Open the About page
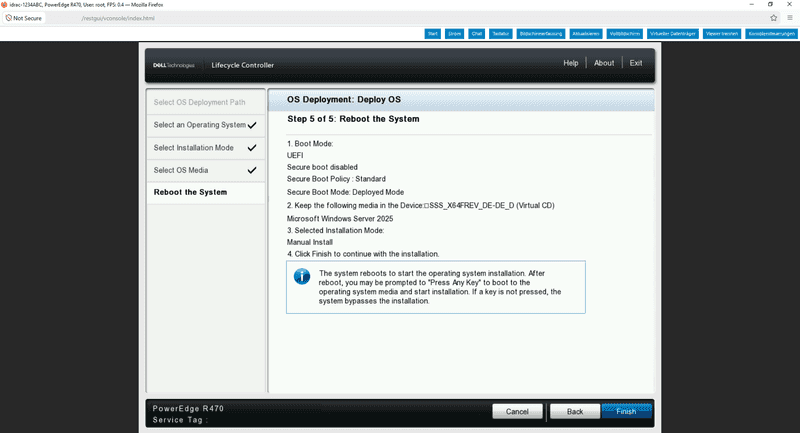The width and height of the screenshot is (800, 433). point(604,63)
